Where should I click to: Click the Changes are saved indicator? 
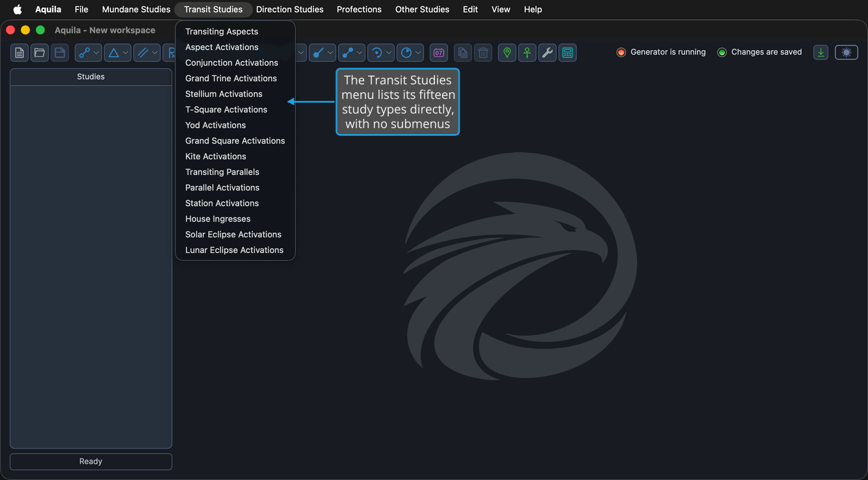(759, 52)
